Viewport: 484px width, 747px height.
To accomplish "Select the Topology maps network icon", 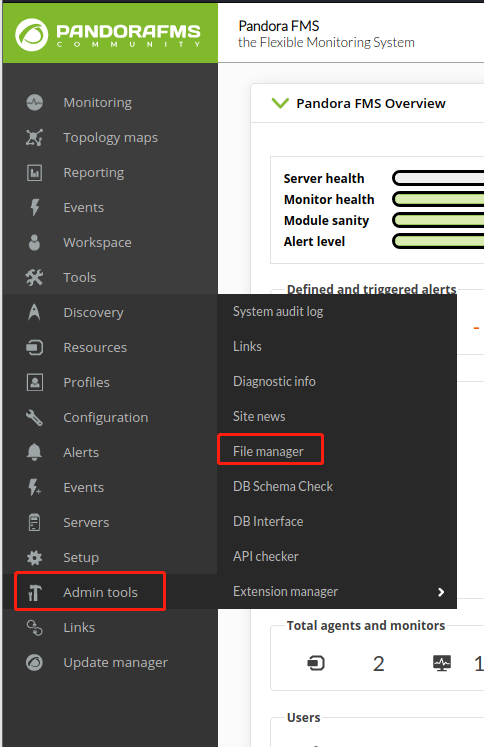I will pyautogui.click(x=34, y=137).
